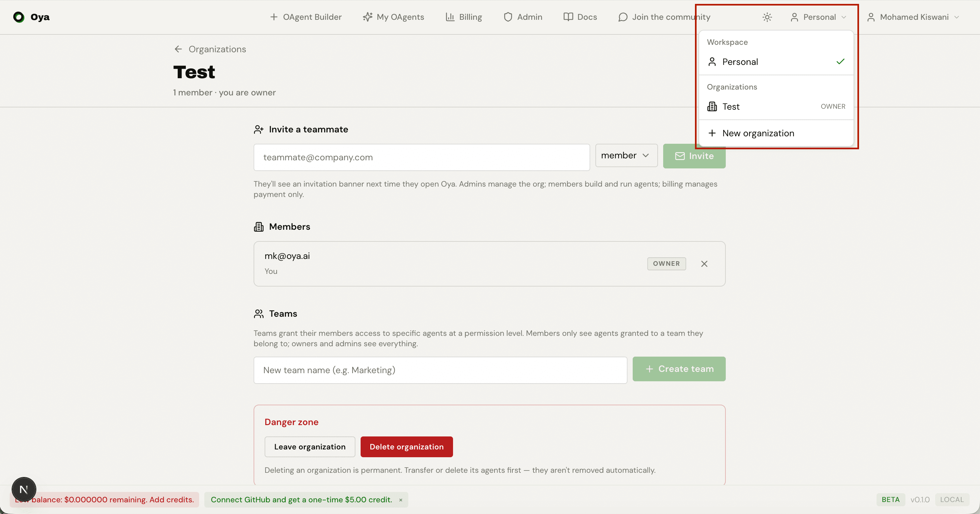
Task: Click Join the community link
Action: click(664, 17)
